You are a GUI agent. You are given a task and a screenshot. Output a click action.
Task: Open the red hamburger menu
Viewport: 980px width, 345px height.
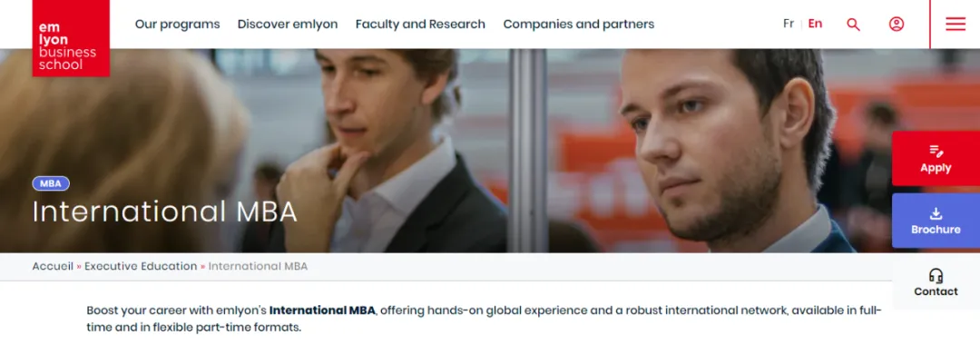point(955,25)
